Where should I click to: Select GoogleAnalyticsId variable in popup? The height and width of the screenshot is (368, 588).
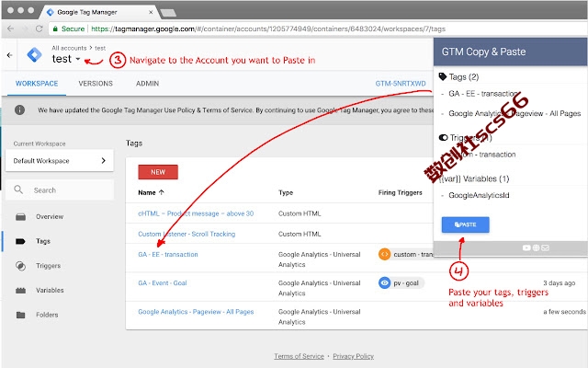479,195
